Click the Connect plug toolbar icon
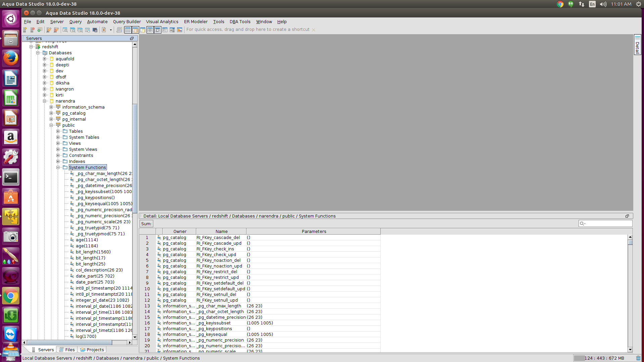Image resolution: width=644 pixels, height=362 pixels. click(x=49, y=30)
